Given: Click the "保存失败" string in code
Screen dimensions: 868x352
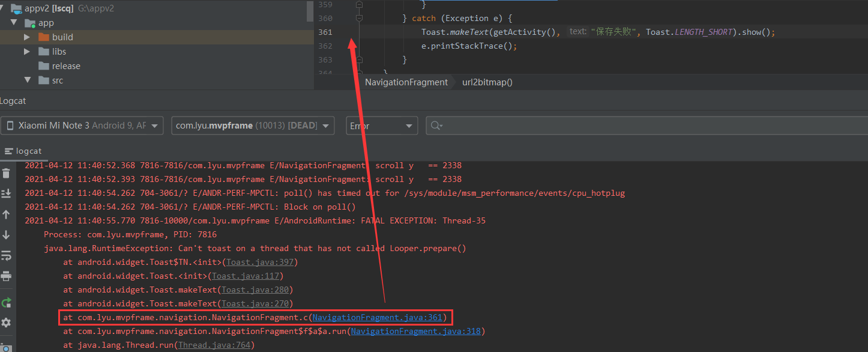Looking at the screenshot, I should click(613, 32).
